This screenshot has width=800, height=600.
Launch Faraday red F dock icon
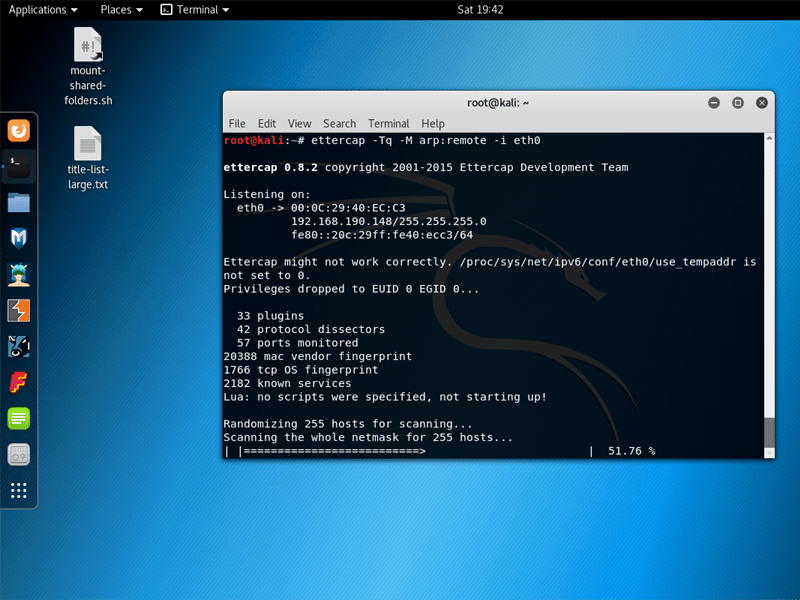click(x=19, y=382)
